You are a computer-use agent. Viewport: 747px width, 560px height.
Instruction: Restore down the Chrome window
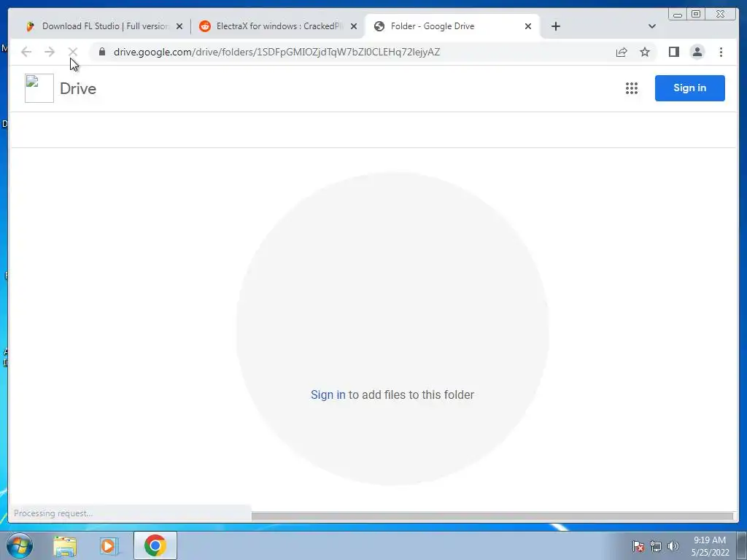696,15
